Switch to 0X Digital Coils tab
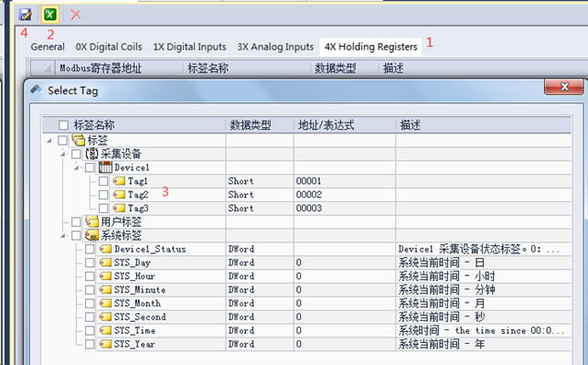Image resolution: width=588 pixels, height=365 pixels. tap(109, 47)
